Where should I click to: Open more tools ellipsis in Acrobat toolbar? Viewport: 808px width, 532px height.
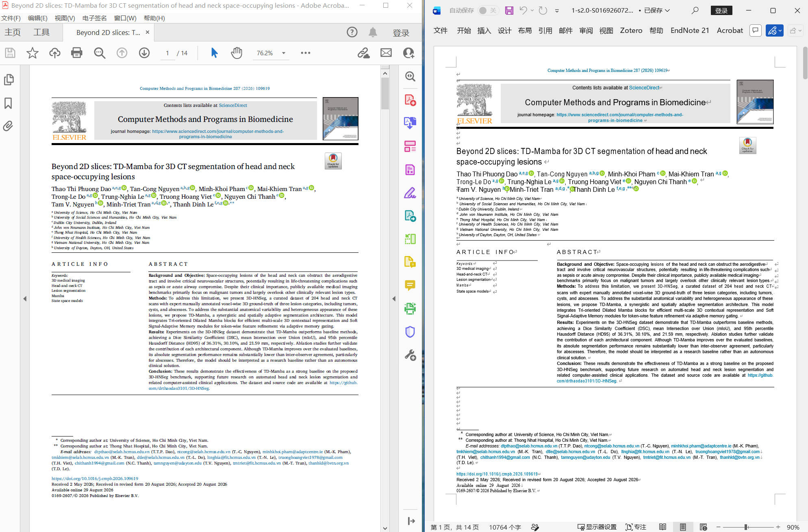coord(306,53)
